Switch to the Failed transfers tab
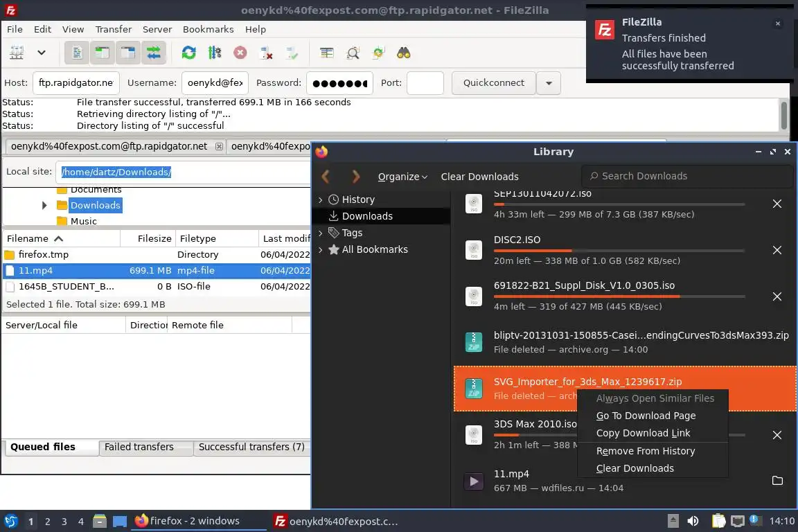The image size is (798, 532). (145, 447)
